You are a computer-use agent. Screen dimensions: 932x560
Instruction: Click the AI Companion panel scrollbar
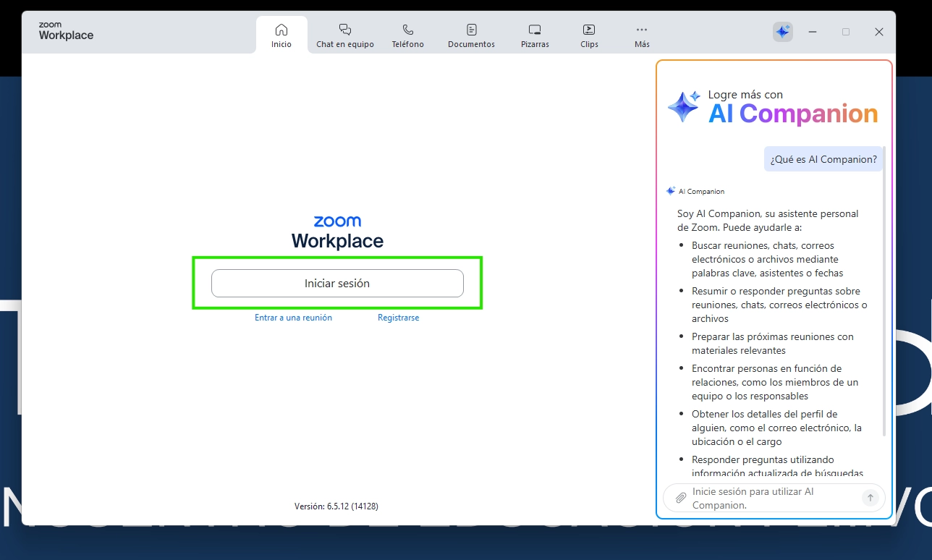[x=884, y=289]
